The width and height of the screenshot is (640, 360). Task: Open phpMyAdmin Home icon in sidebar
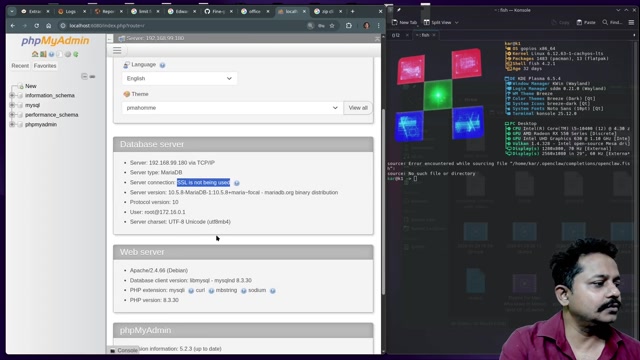point(35,54)
